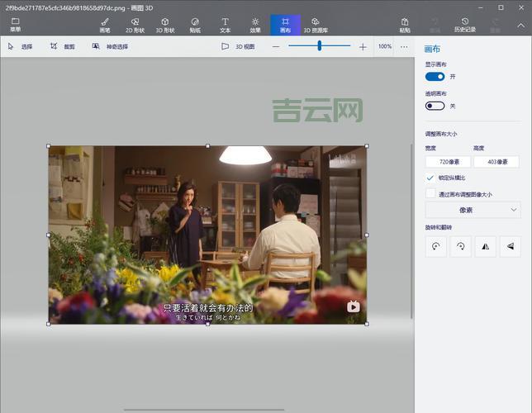Open the three-dots more options menu
This screenshot has width=532, height=413.
[x=404, y=47]
